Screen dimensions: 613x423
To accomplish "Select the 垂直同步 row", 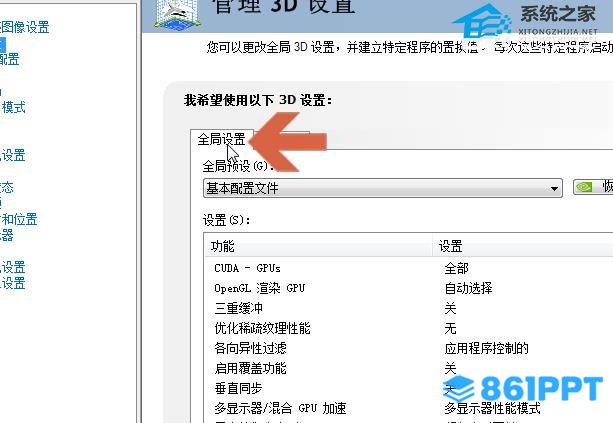I will (409, 388).
